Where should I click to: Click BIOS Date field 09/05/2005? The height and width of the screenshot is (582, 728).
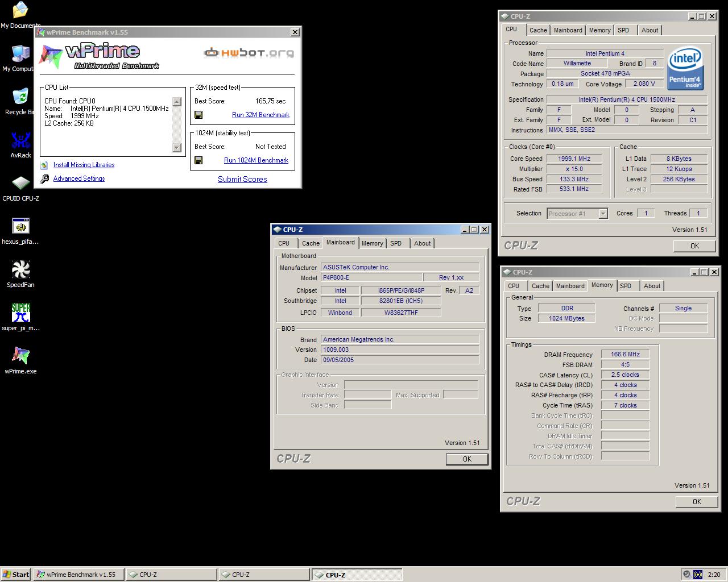click(x=400, y=360)
